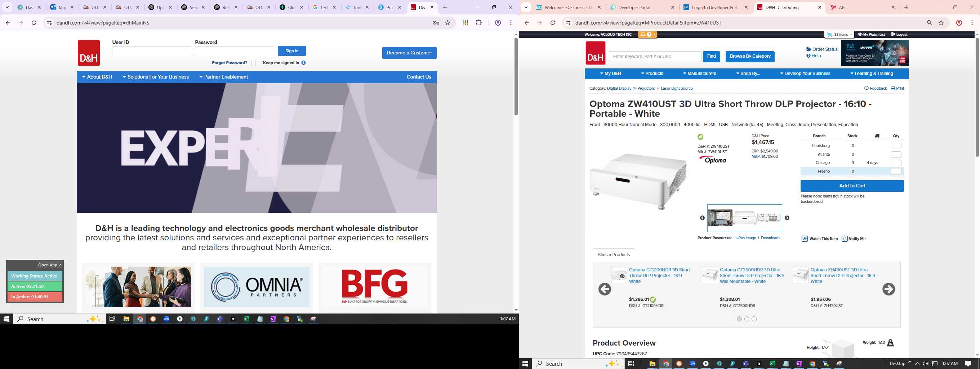Click the Logout icon in the top bar
Viewport: 980px width, 369px height.
[893, 35]
